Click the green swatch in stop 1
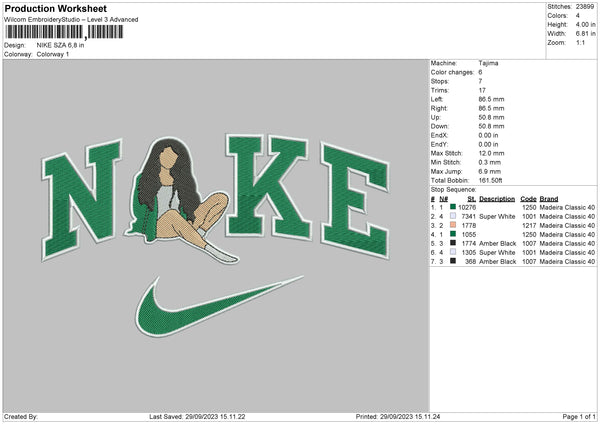The image size is (600, 424). click(x=453, y=207)
